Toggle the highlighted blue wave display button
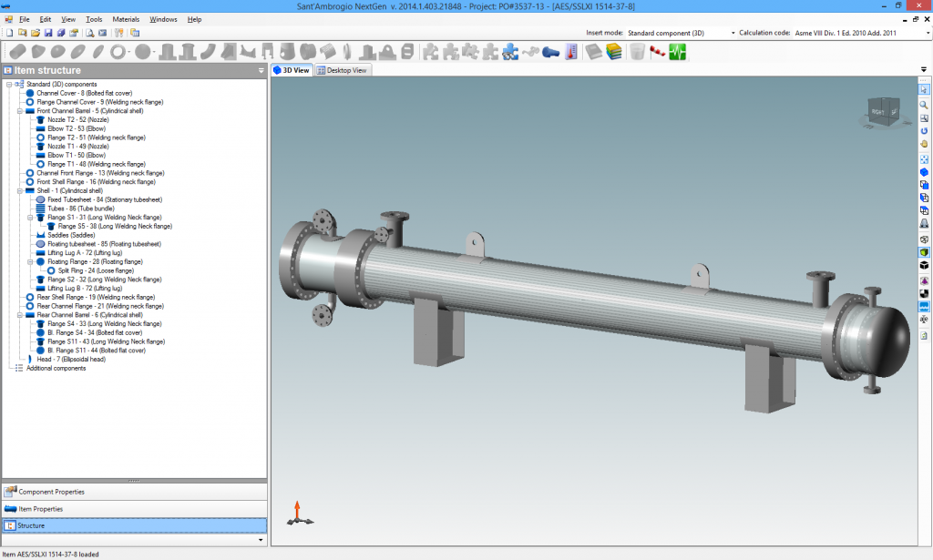The height and width of the screenshot is (560, 933). [x=924, y=307]
